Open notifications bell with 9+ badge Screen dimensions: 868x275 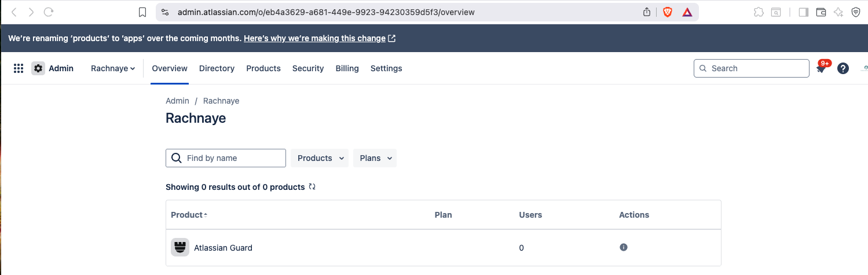pos(821,69)
